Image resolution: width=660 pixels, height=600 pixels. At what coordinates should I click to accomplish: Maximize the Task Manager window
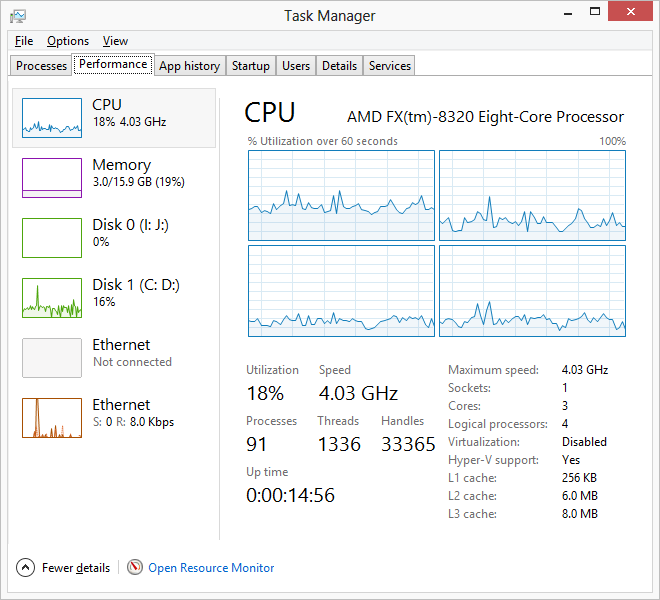click(595, 12)
